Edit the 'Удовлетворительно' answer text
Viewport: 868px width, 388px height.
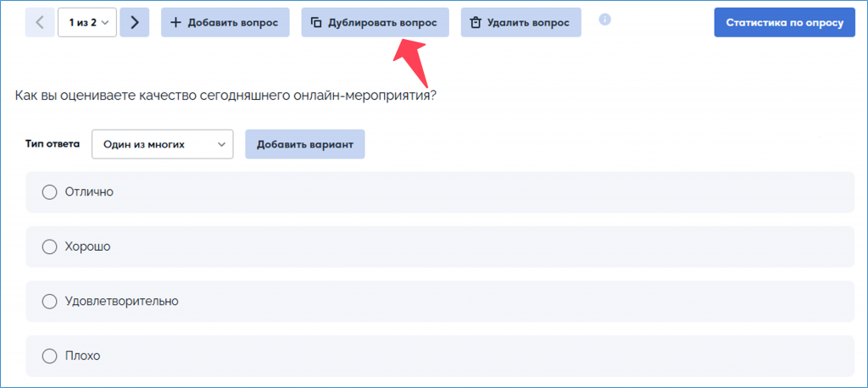(x=121, y=301)
